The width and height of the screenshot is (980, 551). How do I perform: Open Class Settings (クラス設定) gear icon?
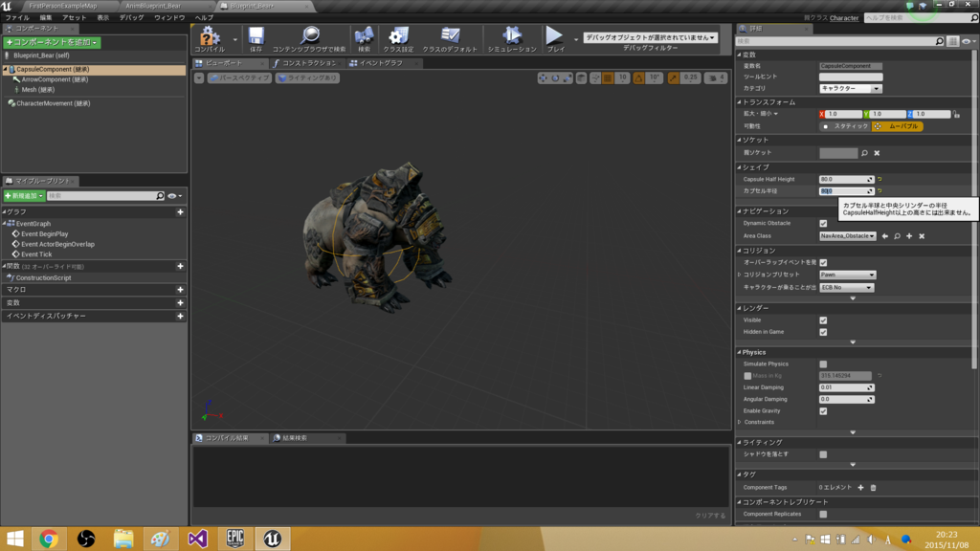coord(398,38)
